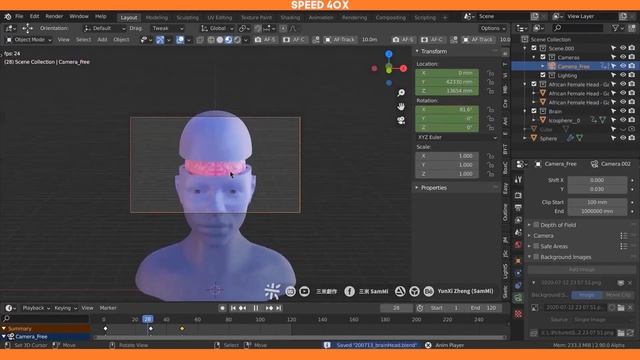640x360 pixels.
Task: Toggle viewport gizmos button
Action: click(x=160, y=40)
